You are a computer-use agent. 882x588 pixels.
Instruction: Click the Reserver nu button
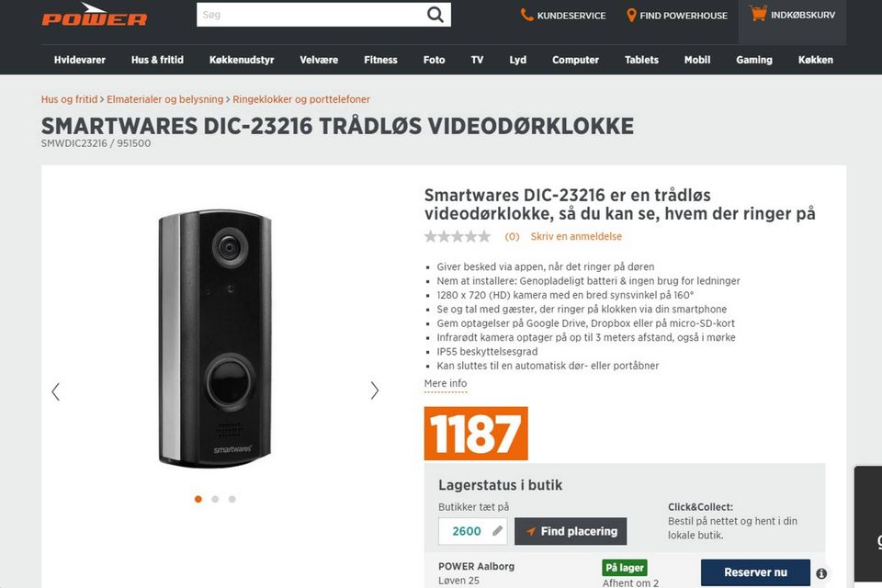(755, 572)
